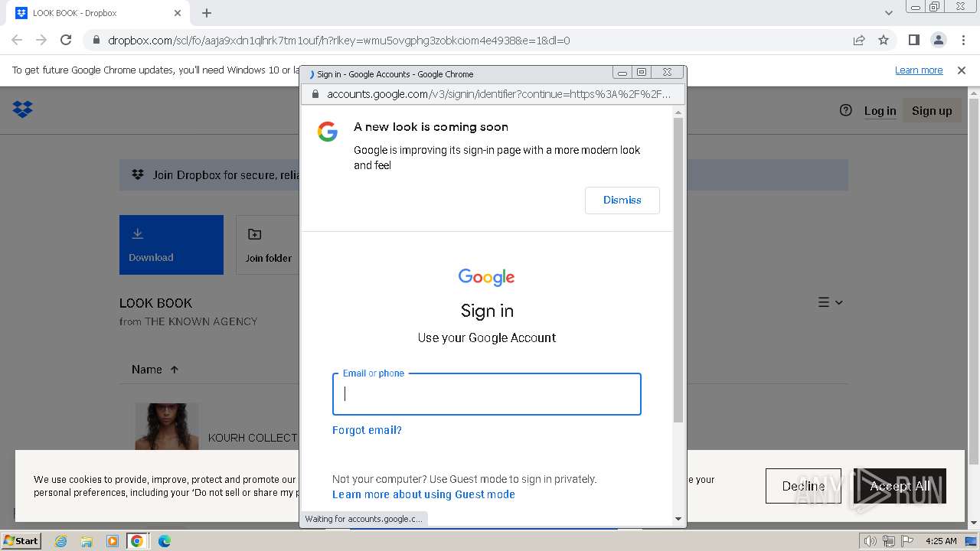Open Internet Explorer from taskbar
Screen dimensions: 980x551
pyautogui.click(x=60, y=541)
